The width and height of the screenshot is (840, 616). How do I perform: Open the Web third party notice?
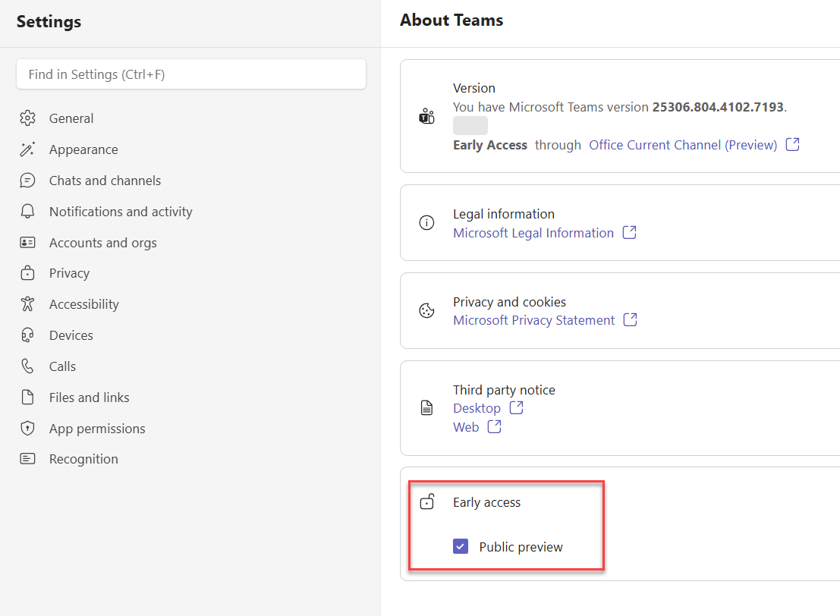coord(466,427)
